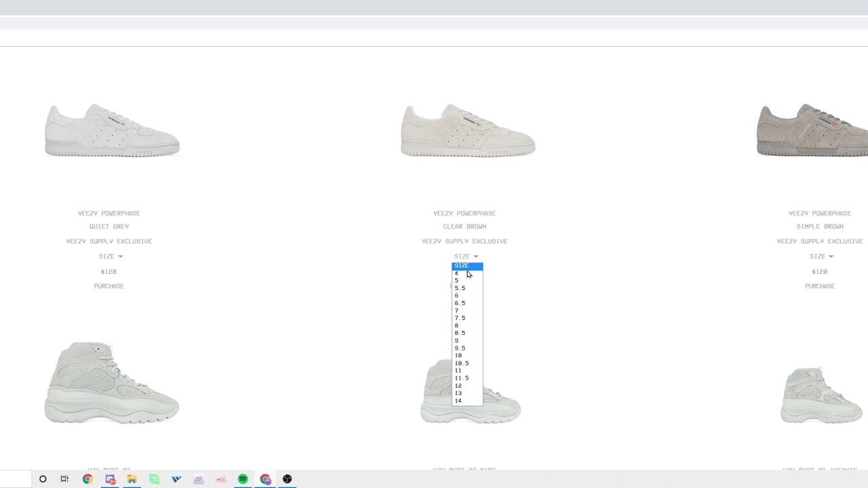Open Task View in the taskbar
The image size is (868, 488).
(x=64, y=479)
